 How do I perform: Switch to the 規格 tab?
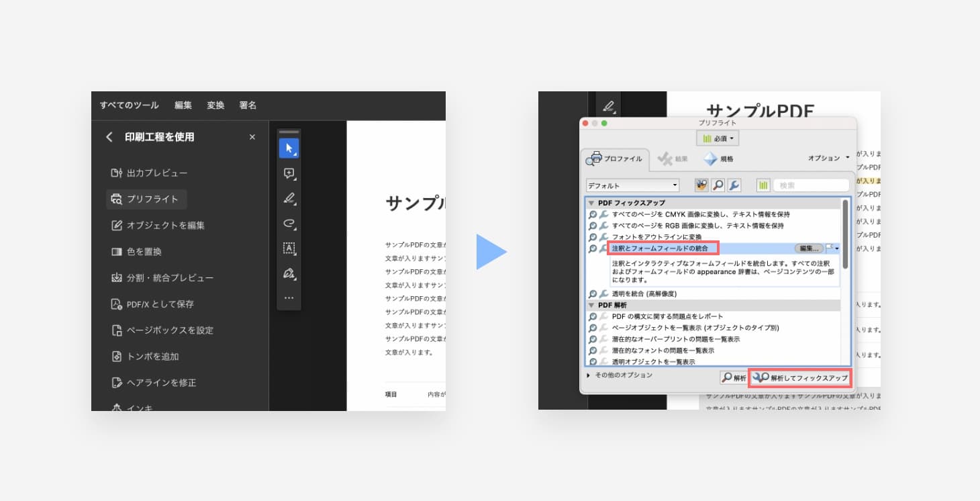(718, 159)
